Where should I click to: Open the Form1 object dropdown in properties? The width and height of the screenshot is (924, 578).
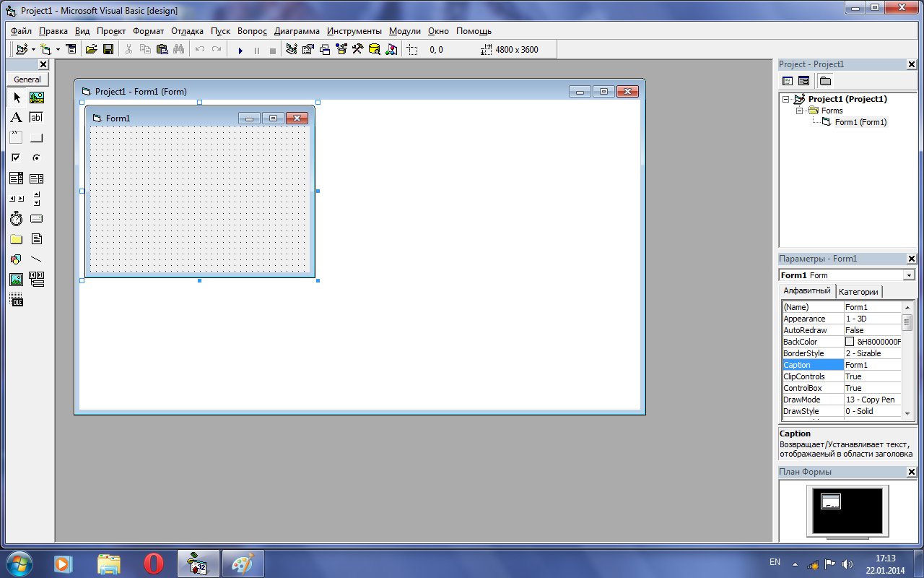pos(909,275)
